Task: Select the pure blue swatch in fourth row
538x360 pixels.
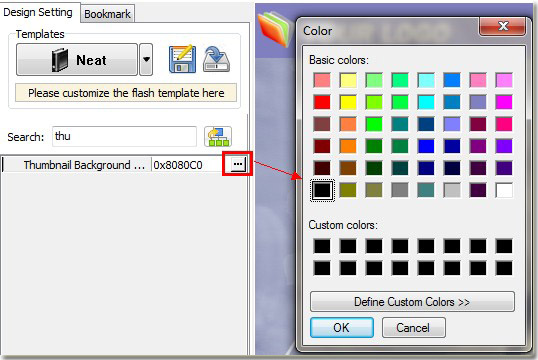Action: point(426,146)
